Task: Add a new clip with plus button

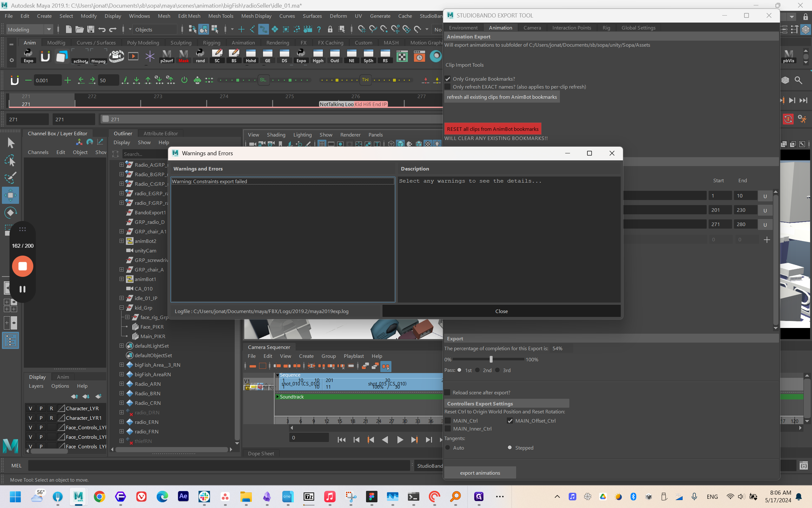Action: pos(767,239)
